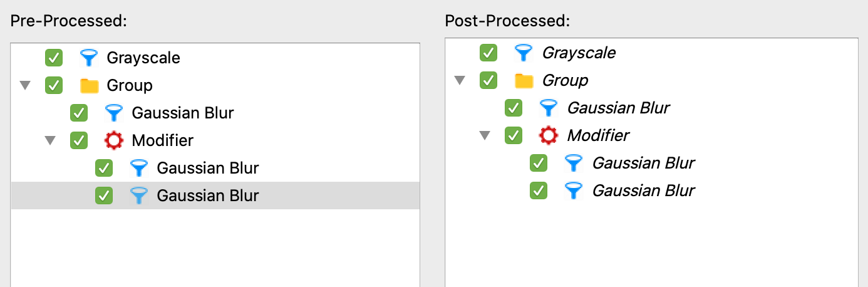Click the filter icon of the highlighted Gaussian Blur
The width and height of the screenshot is (868, 287).
(x=139, y=196)
